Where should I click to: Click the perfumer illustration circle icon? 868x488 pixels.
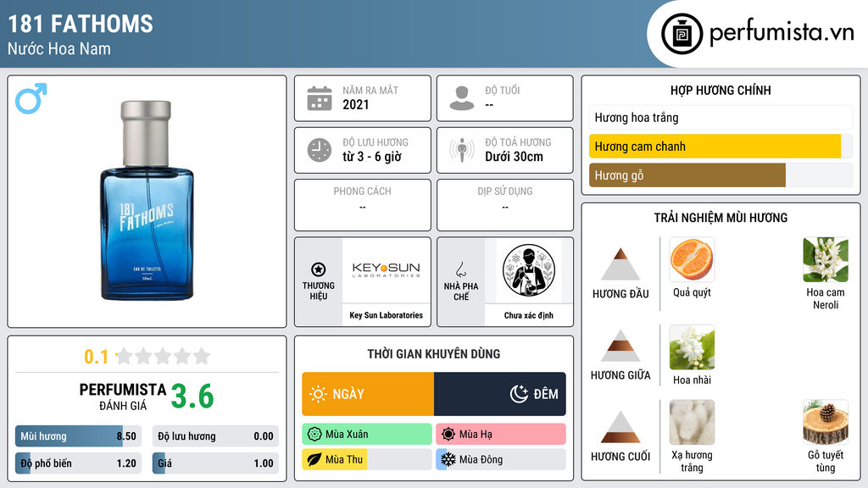[x=529, y=270]
